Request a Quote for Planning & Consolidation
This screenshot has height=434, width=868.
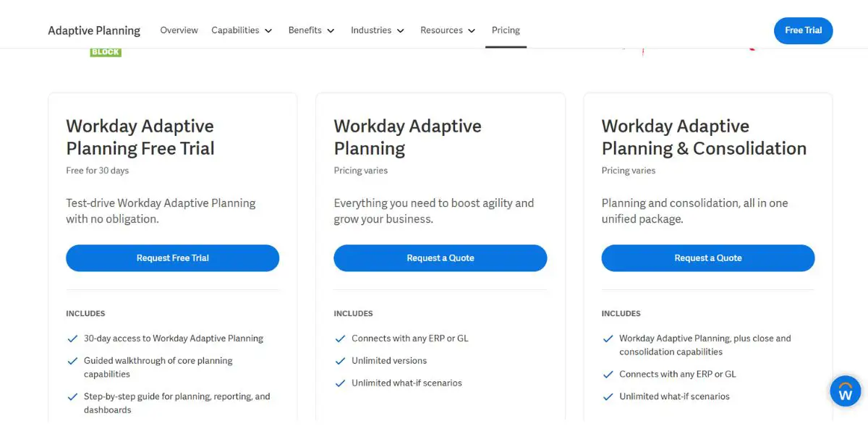707,258
